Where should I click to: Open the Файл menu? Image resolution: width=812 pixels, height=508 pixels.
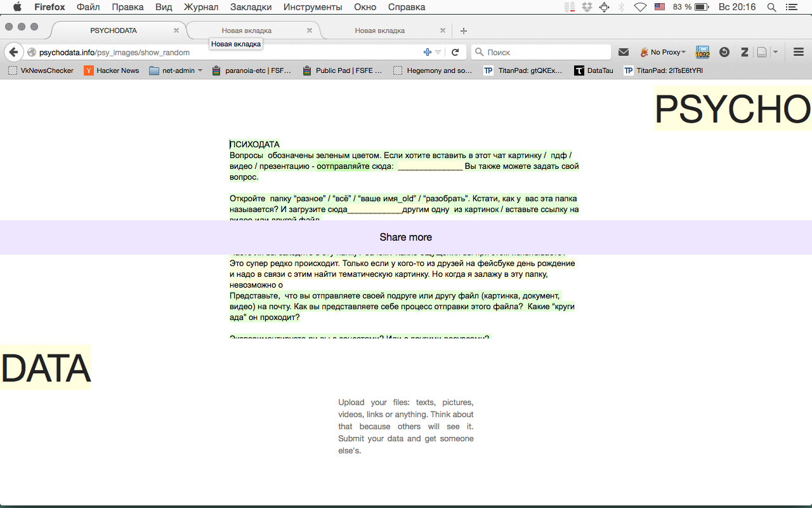coord(88,7)
